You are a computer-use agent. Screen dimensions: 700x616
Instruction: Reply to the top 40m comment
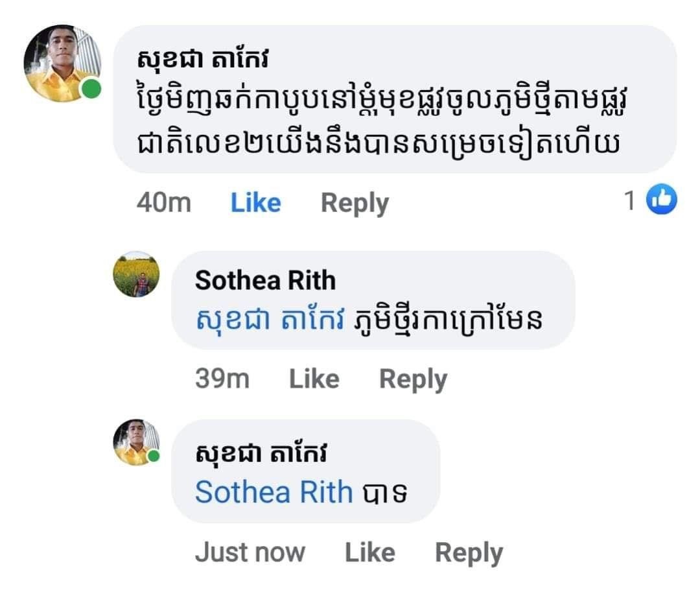pos(355,203)
